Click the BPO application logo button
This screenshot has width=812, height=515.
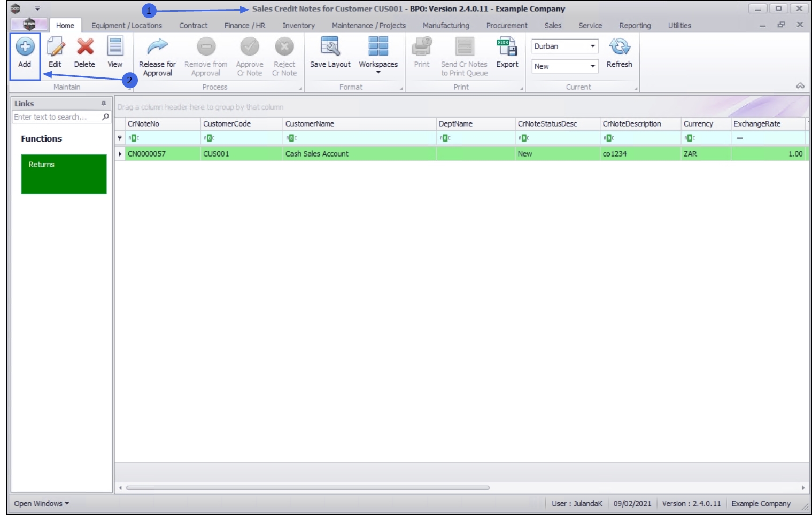29,24
